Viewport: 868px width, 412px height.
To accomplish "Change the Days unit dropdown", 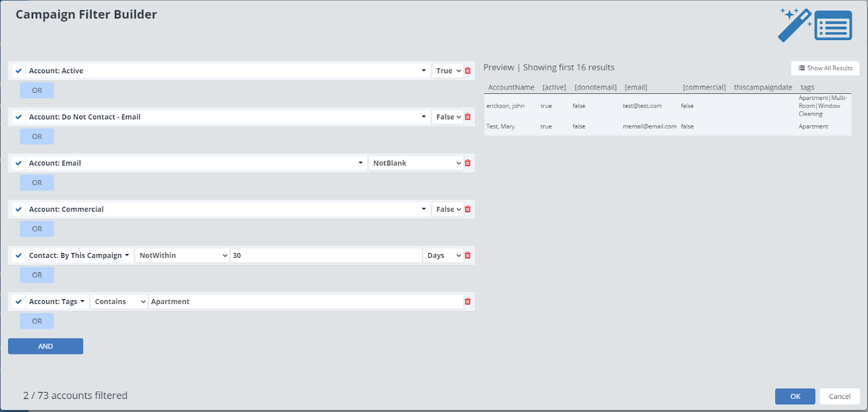I will click(443, 255).
